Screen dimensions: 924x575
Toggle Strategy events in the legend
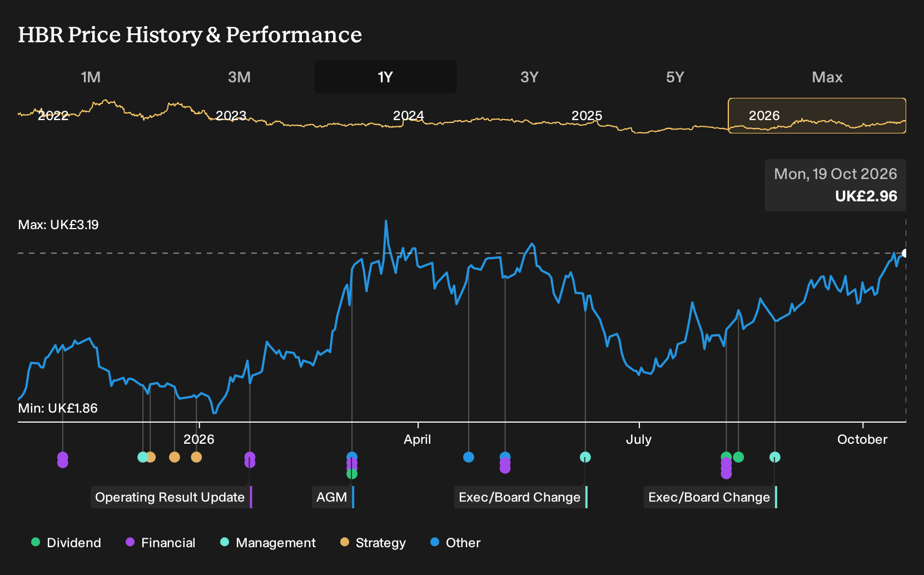coord(373,543)
